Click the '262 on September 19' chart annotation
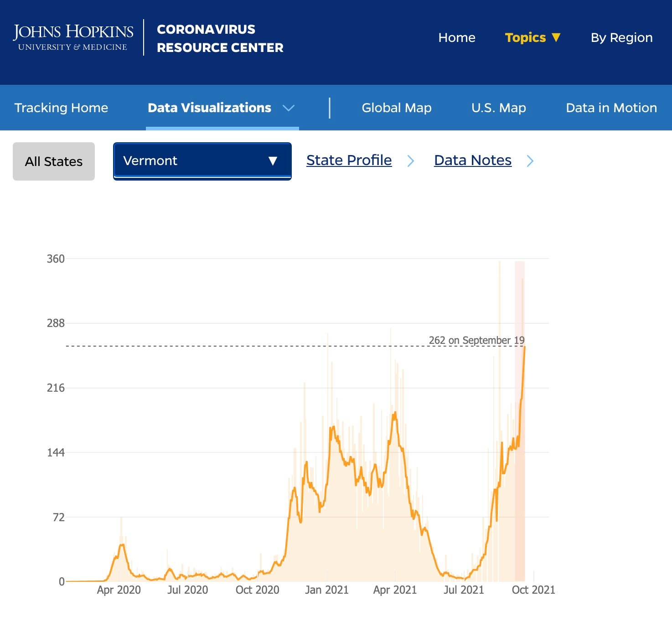Image resolution: width=672 pixels, height=632 pixels. (476, 340)
